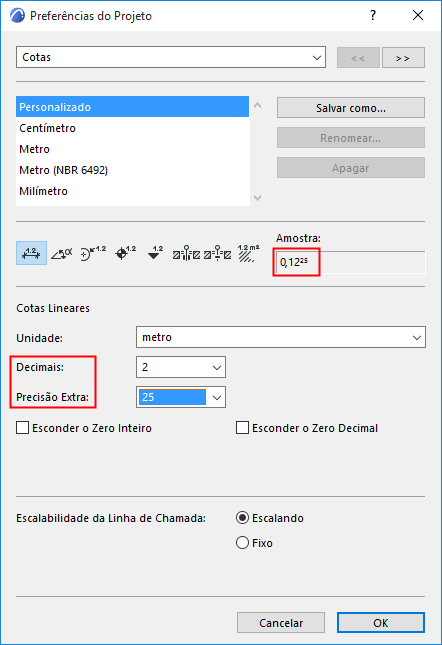The image size is (442, 645).
Task: Open the Decimais dropdown
Action: point(181,367)
